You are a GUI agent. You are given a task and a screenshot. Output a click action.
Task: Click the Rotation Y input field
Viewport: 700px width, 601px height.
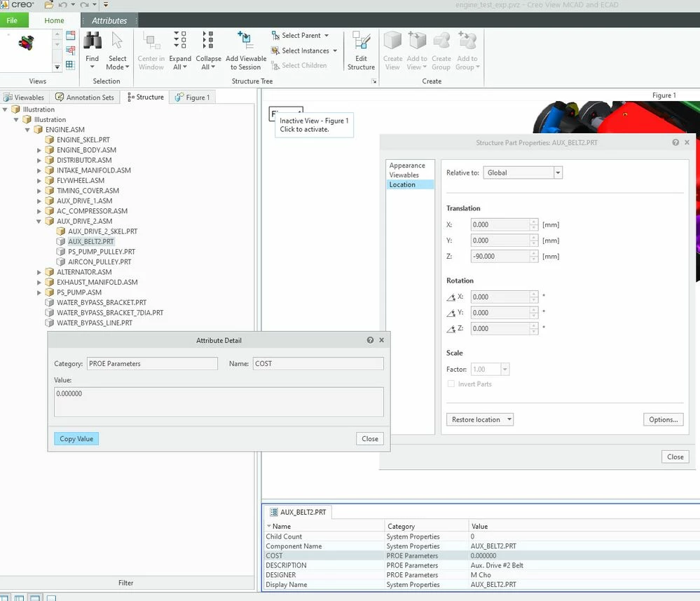(500, 313)
